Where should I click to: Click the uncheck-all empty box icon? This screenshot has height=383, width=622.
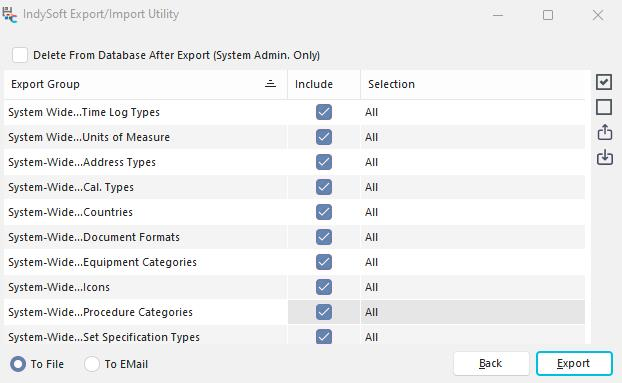click(x=604, y=107)
